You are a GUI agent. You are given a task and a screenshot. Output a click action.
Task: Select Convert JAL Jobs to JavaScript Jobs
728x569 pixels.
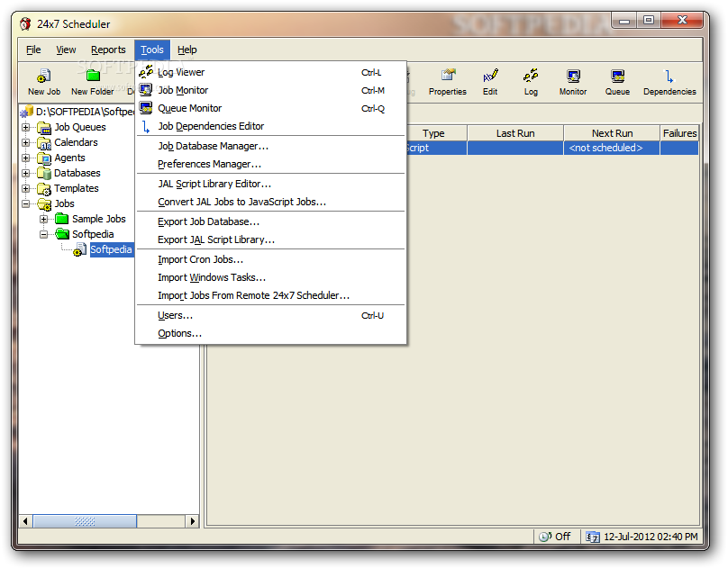270,202
